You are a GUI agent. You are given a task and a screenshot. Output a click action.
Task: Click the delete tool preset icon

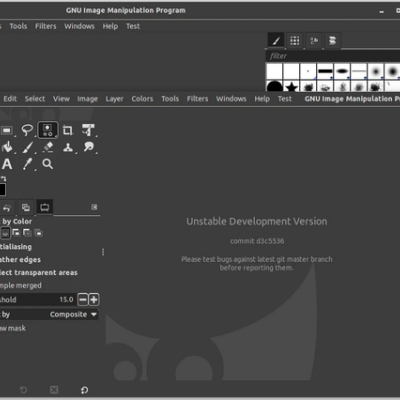pyautogui.click(x=54, y=390)
